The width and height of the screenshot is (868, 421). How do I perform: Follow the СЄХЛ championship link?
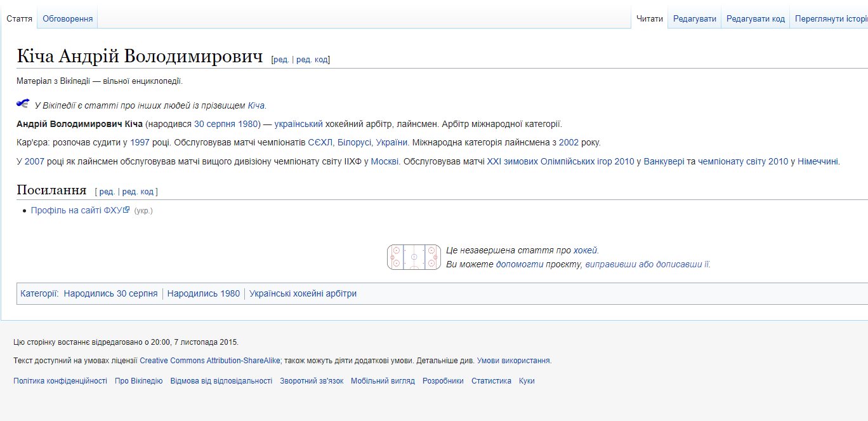pyautogui.click(x=320, y=142)
